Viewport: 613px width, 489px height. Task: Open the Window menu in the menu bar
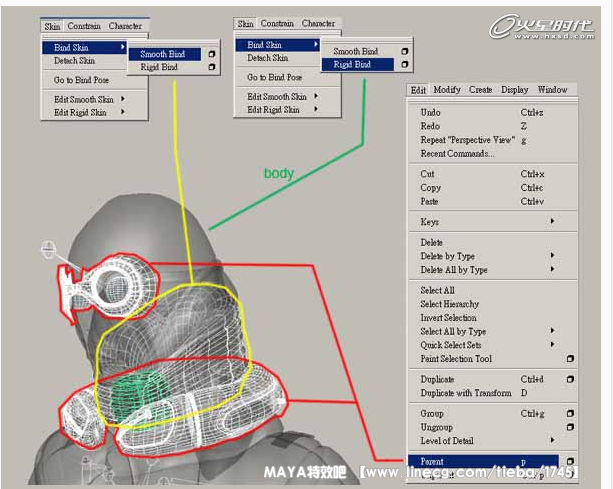tap(552, 90)
